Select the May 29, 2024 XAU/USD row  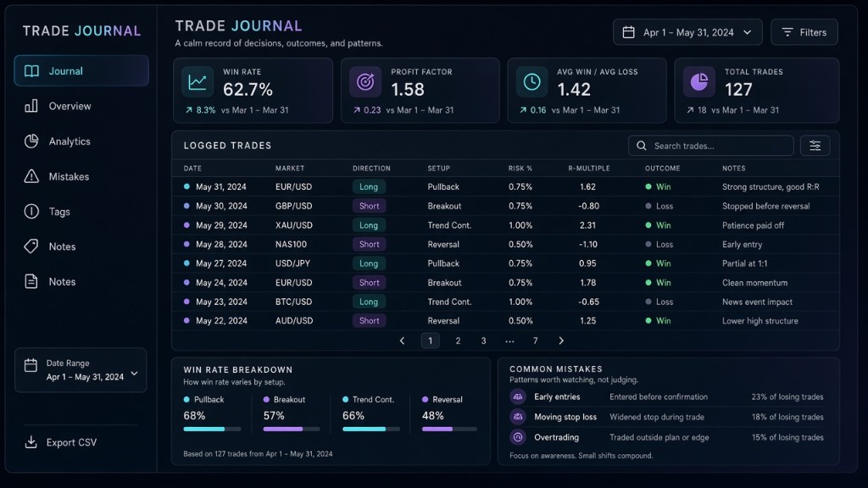[505, 225]
